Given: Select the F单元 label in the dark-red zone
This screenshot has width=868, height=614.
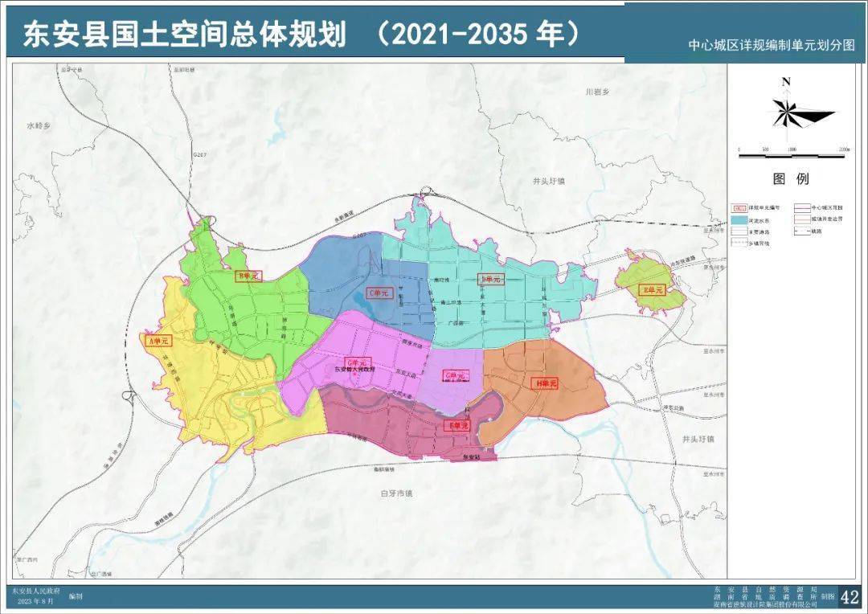Looking at the screenshot, I should 458,424.
